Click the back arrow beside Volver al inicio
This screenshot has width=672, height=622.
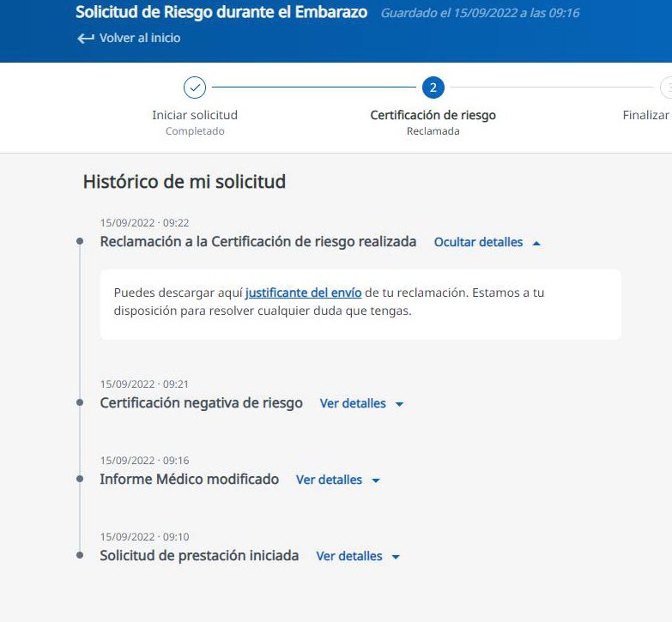pyautogui.click(x=85, y=39)
